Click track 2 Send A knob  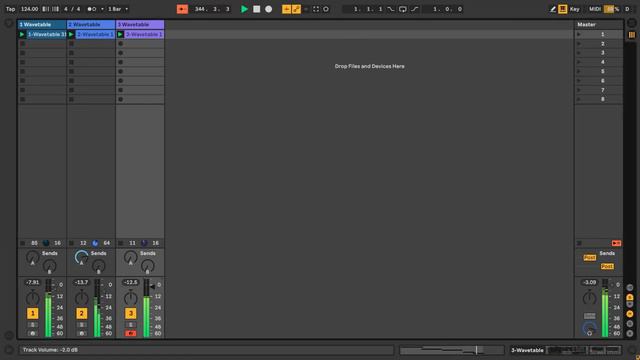click(x=82, y=258)
